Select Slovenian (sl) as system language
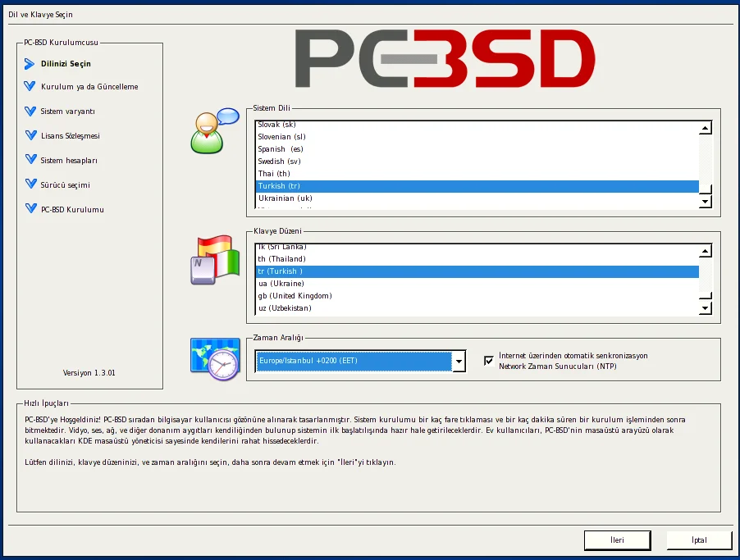The height and width of the screenshot is (560, 740). point(477,137)
